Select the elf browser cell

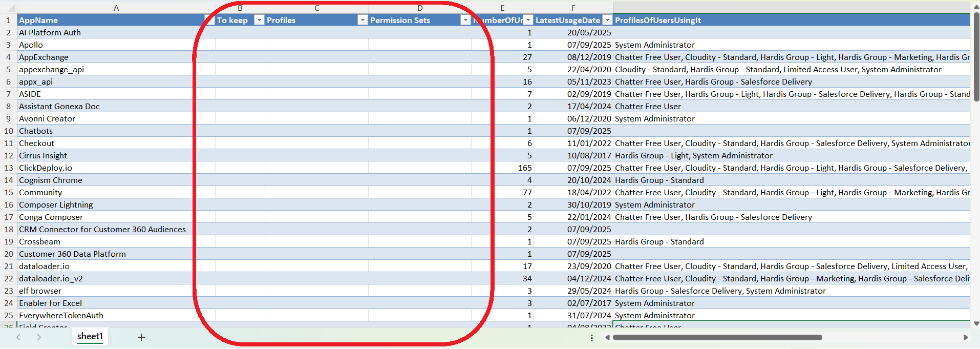(x=116, y=291)
